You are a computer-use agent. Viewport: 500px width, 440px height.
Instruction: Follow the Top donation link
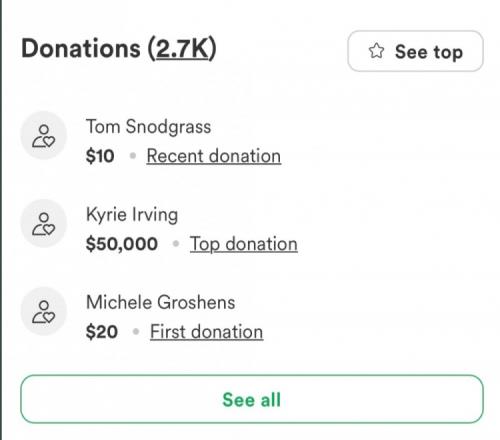(x=244, y=244)
